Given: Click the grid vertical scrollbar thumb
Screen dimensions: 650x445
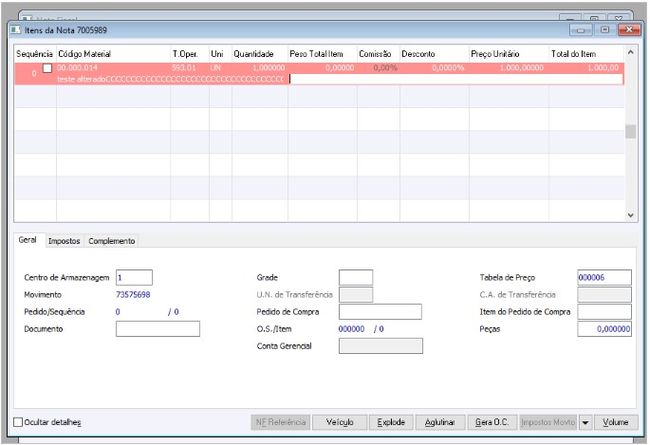Looking at the screenshot, I should [631, 131].
